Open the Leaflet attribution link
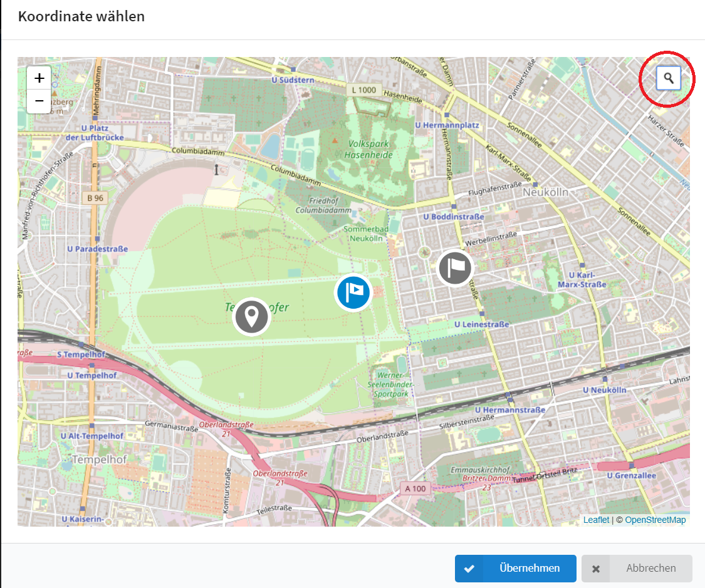 click(x=596, y=520)
